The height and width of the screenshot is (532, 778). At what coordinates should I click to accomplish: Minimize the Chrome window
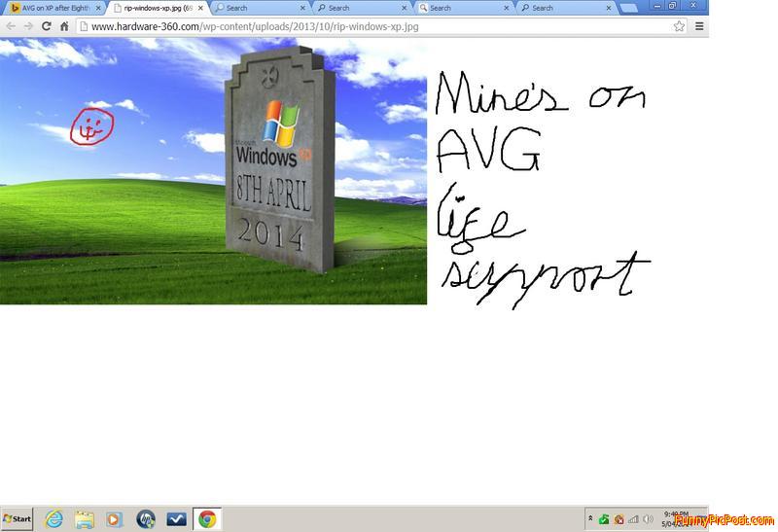tap(657, 6)
